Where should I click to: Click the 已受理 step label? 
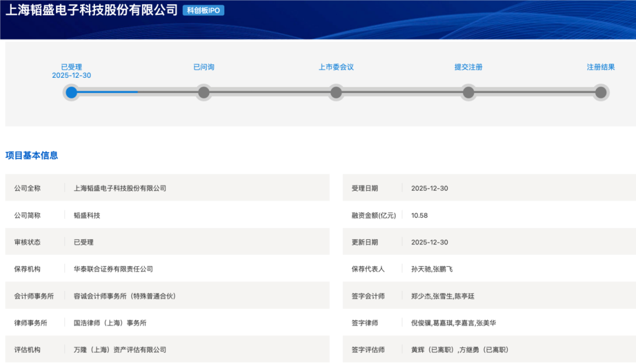(x=71, y=67)
